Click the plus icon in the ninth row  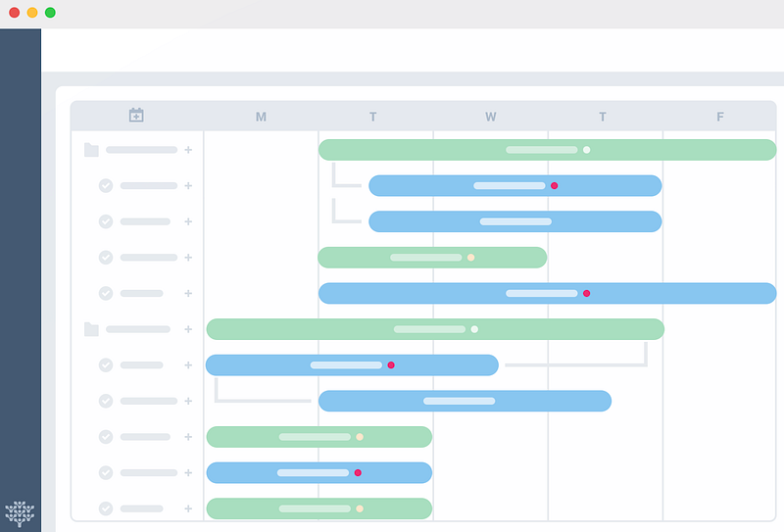188,437
